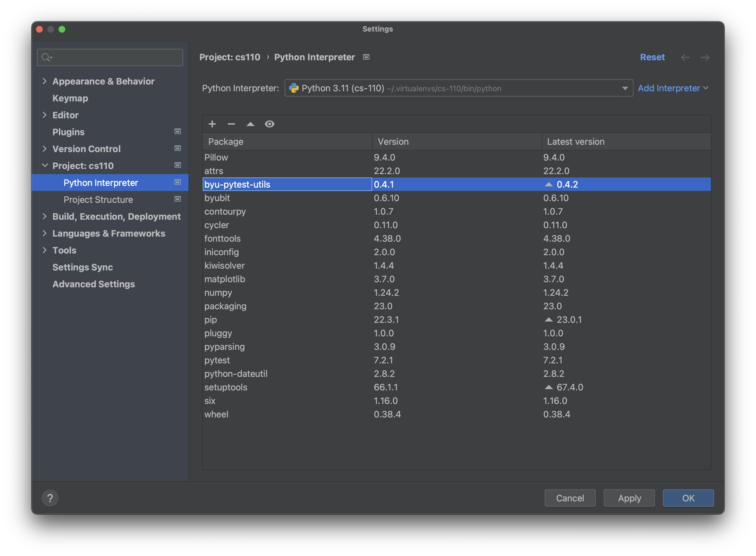The width and height of the screenshot is (756, 556).
Task: Click the Reset link
Action: pyautogui.click(x=652, y=57)
